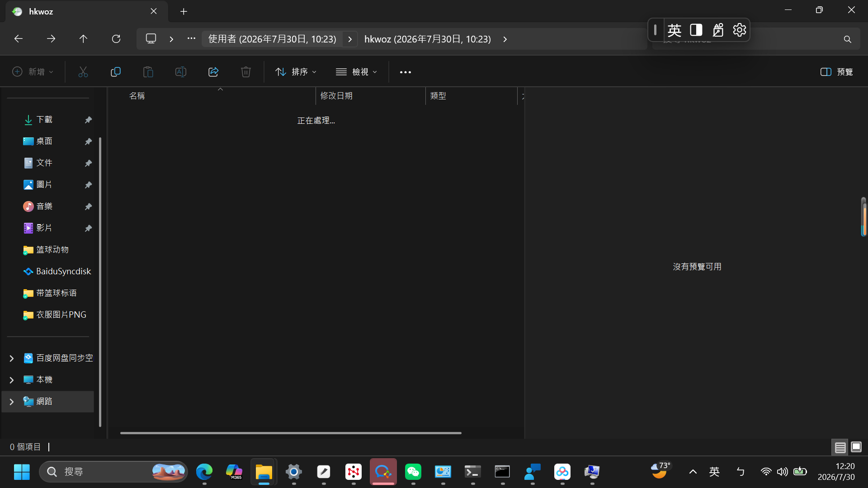Click the 使用者 breadcrumb segment

click(x=272, y=39)
